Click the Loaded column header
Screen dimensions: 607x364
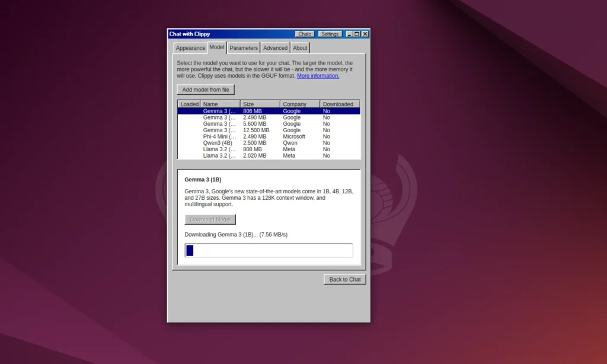click(x=189, y=104)
